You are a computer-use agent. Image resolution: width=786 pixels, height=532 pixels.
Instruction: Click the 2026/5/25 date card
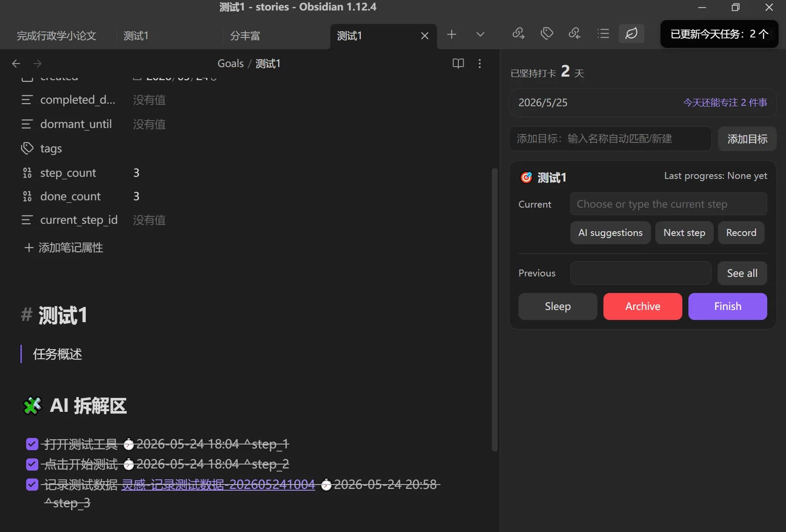[x=642, y=103]
